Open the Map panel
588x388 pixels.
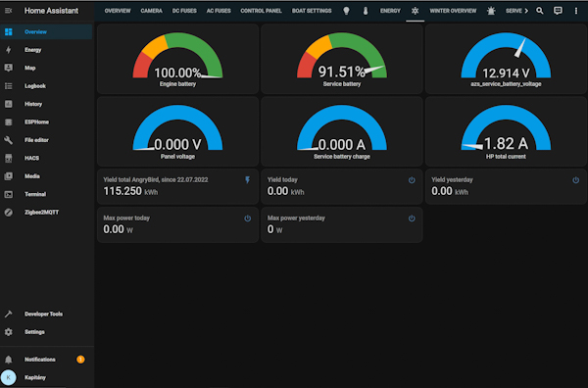(46, 68)
